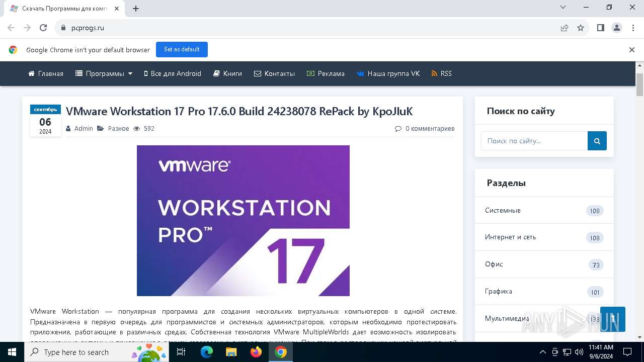This screenshot has width=644, height=362.
Task: Share this page via the address bar icon
Action: tap(565, 28)
